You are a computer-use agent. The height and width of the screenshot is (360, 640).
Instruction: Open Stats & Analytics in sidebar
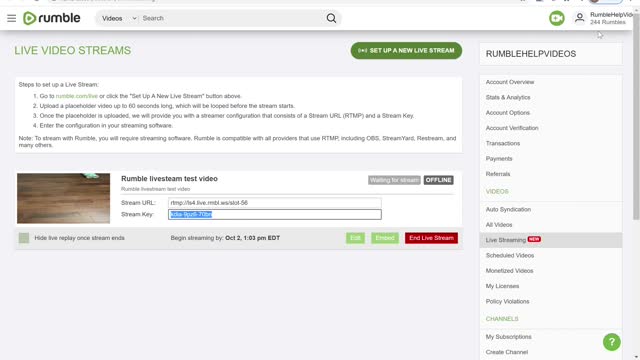tap(508, 98)
